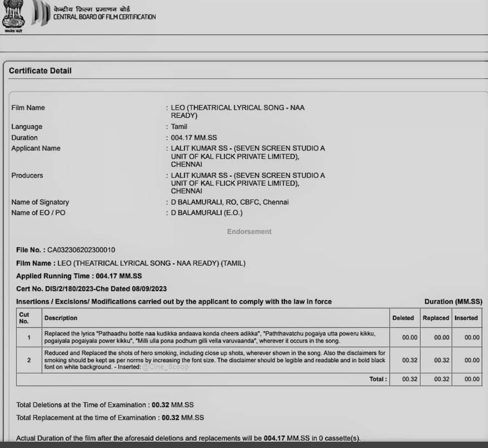Click the 'Certificate Detail' heading
The image size is (488, 448).
tap(40, 71)
